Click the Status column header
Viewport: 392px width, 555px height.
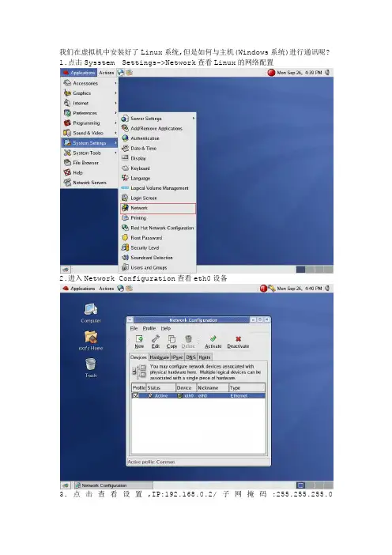(x=161, y=388)
